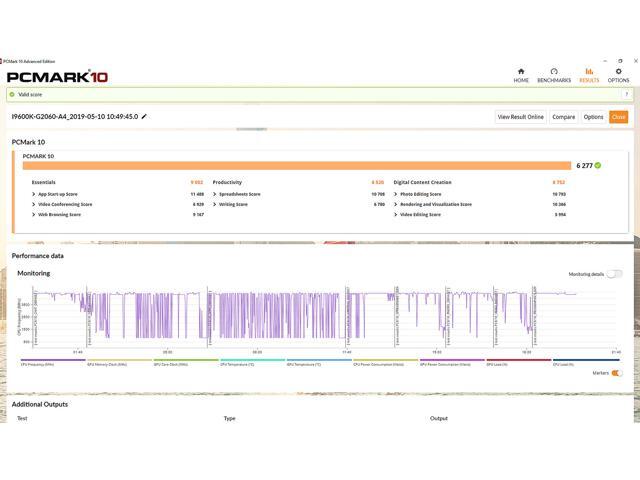Viewport: 640px width, 480px height.
Task: Click the pencil icon to rename result
Action: (144, 116)
